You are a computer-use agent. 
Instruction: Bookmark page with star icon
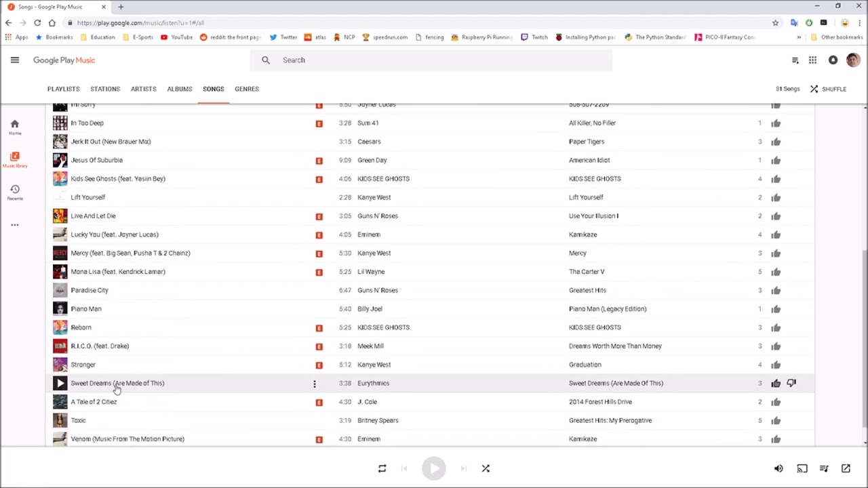(775, 23)
